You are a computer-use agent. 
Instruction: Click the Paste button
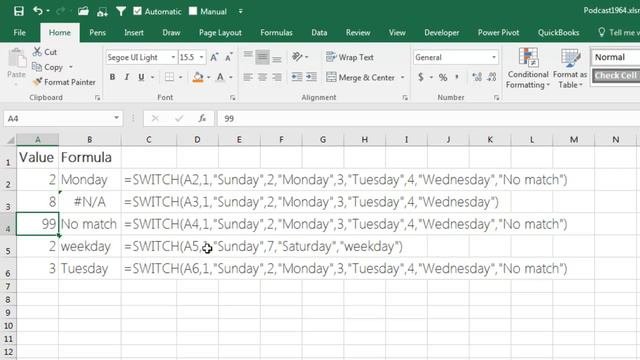click(x=17, y=63)
